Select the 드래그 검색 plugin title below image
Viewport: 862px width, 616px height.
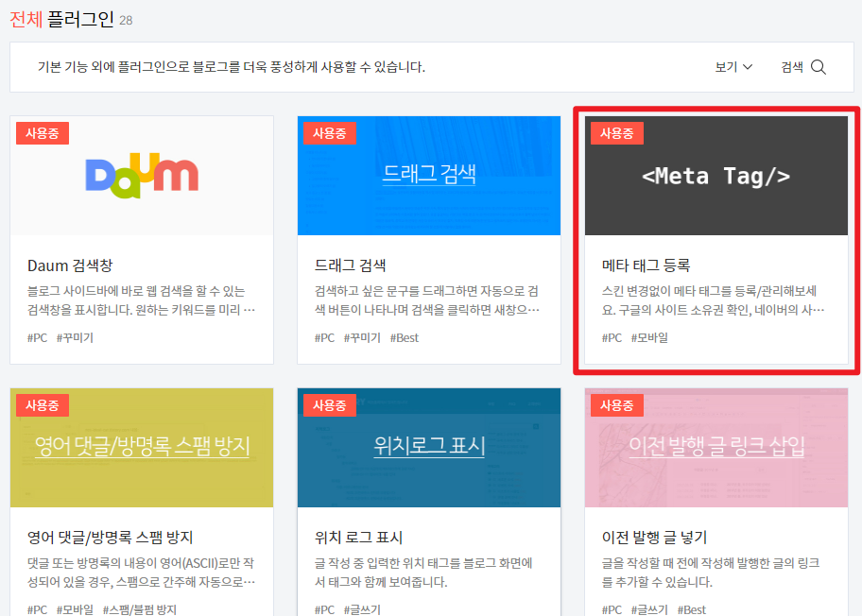(x=350, y=265)
